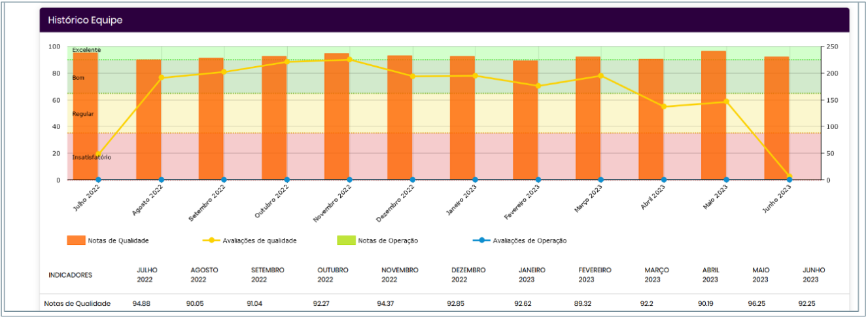This screenshot has width=868, height=321.
Task: Select the FEVEREIRO 2023 table column header
Action: pos(596,274)
